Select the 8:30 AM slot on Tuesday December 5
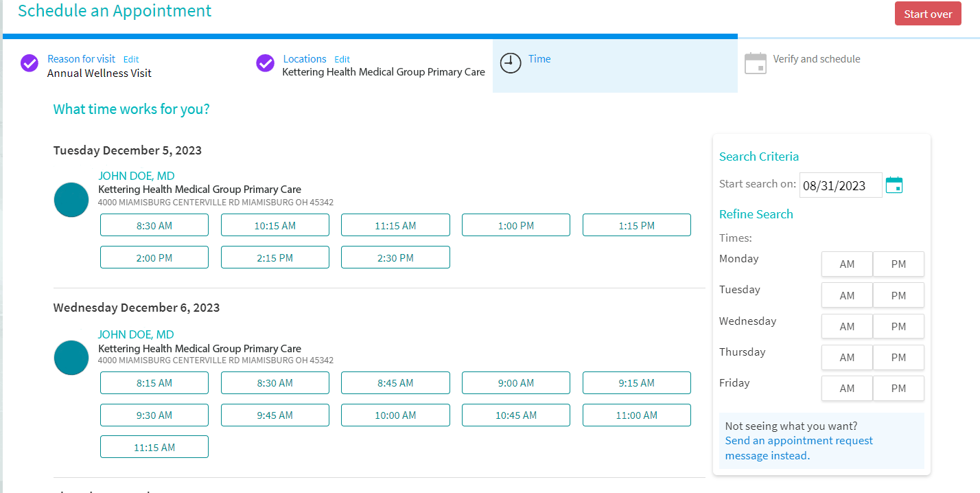Screen dimensions: 980x493 click(x=154, y=225)
